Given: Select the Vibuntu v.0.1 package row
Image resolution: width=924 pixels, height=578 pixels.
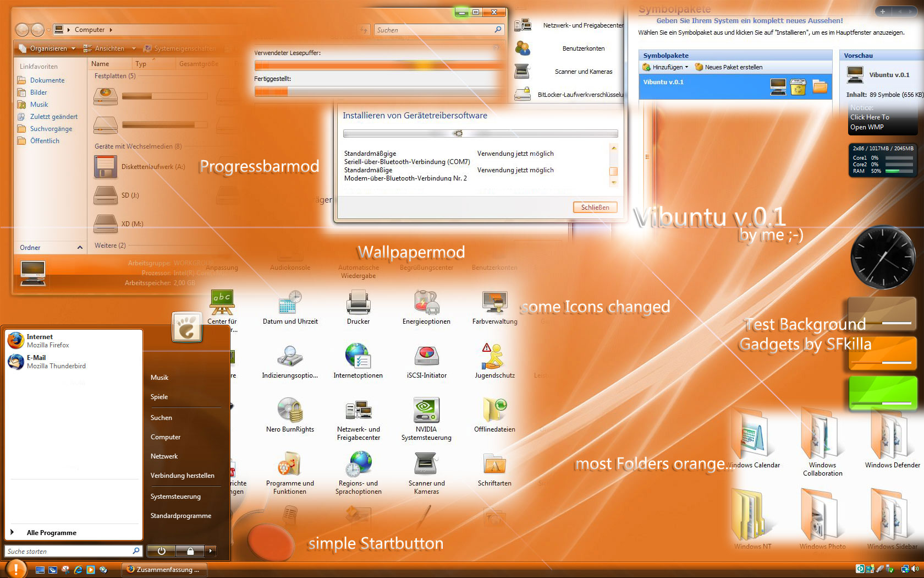Looking at the screenshot, I should click(735, 86).
